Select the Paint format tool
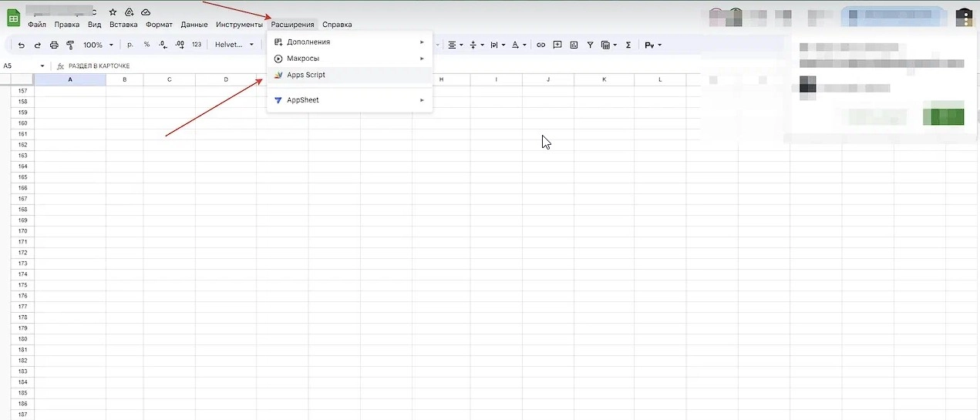The image size is (980, 420). pyautogui.click(x=70, y=45)
